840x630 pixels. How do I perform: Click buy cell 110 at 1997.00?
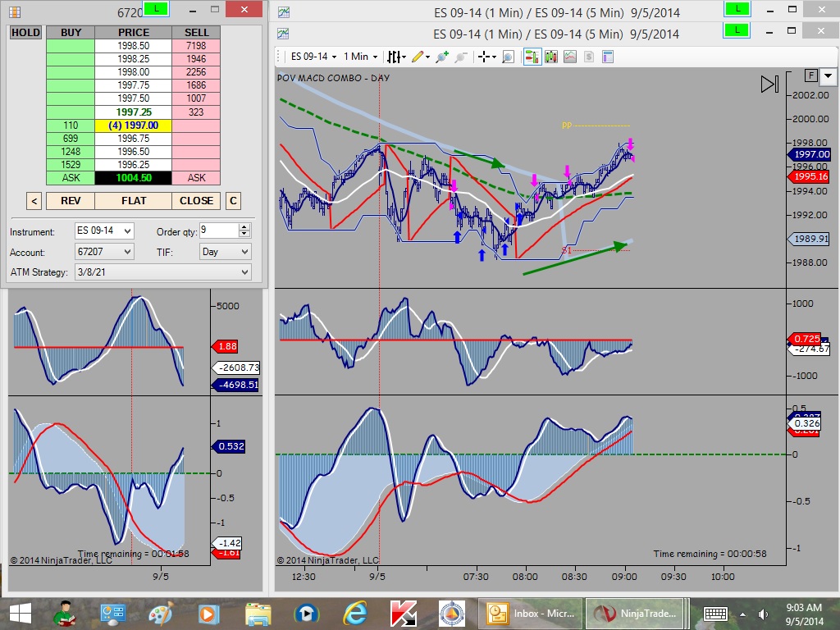point(71,126)
